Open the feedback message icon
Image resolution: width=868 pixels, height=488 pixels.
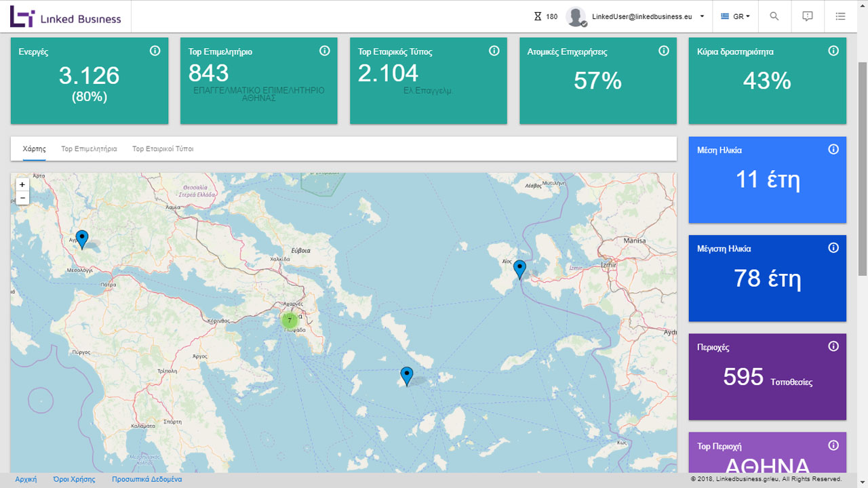(x=807, y=16)
